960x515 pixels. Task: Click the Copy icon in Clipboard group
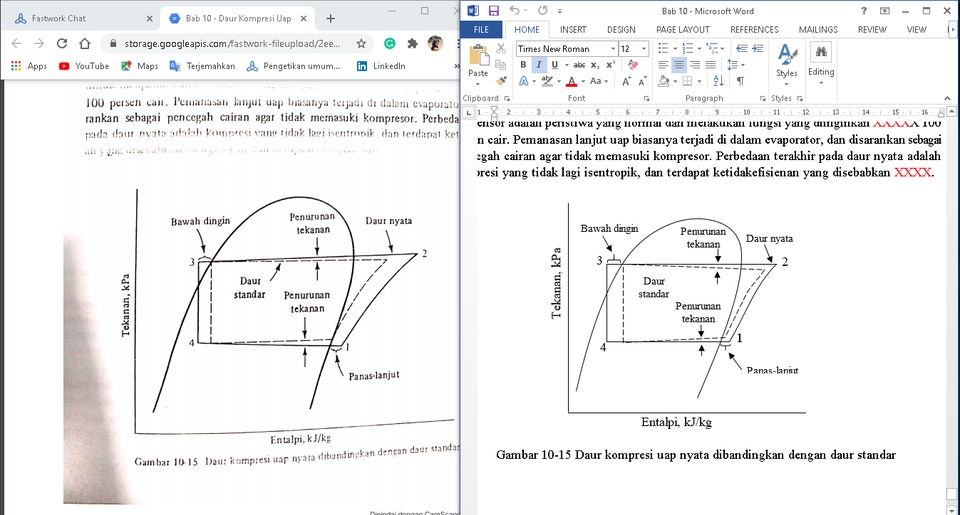tap(501, 64)
